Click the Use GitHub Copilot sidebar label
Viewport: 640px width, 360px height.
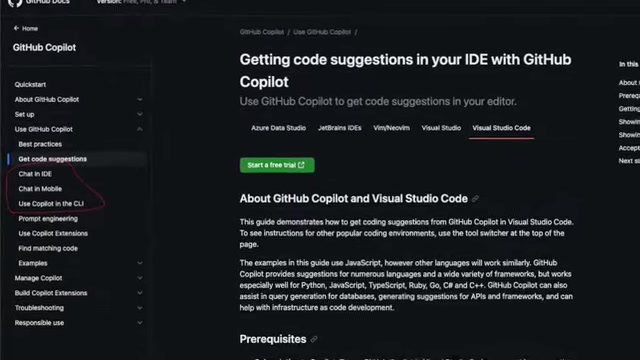[44, 129]
